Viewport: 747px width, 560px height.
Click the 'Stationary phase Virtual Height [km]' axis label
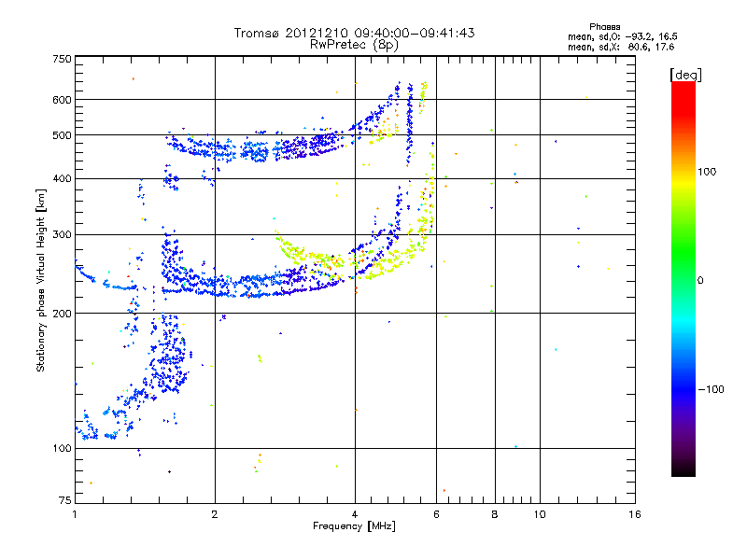41,281
